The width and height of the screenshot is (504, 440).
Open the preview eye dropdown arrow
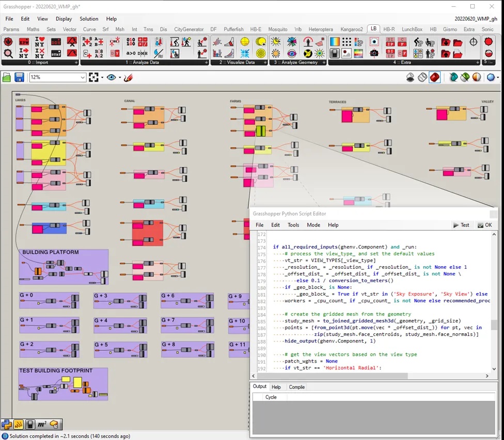(120, 77)
